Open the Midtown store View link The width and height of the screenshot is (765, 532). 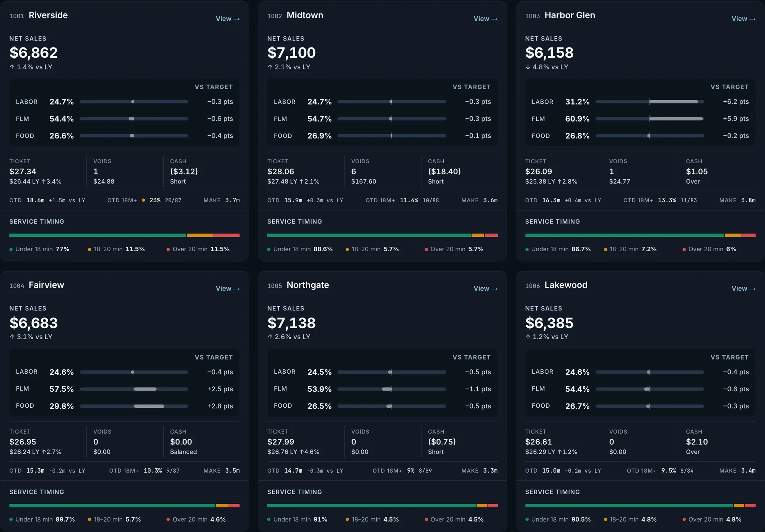point(485,19)
